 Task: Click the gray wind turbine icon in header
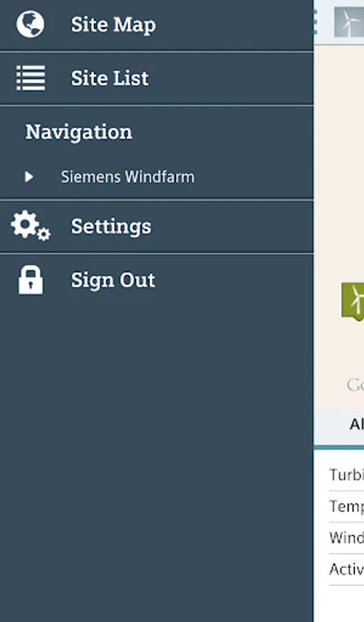click(349, 22)
